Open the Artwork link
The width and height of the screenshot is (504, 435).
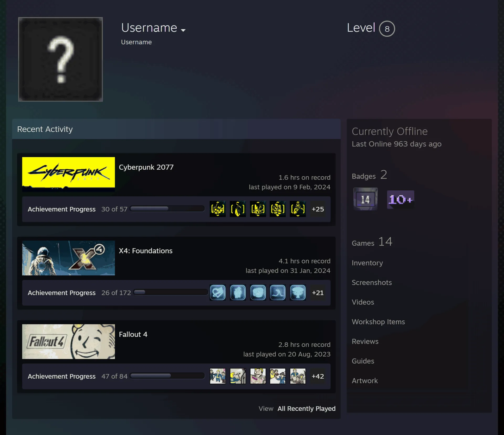tap(365, 381)
